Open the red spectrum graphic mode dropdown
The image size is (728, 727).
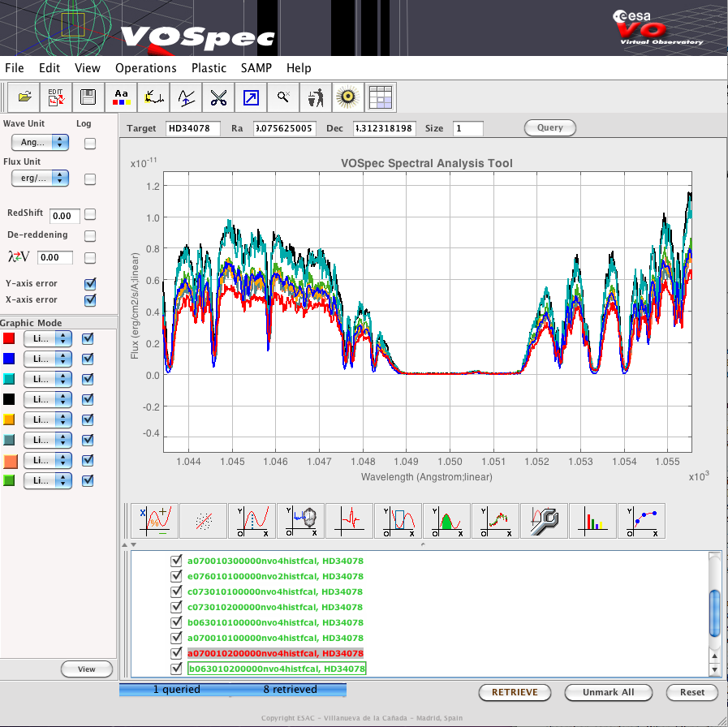(48, 338)
